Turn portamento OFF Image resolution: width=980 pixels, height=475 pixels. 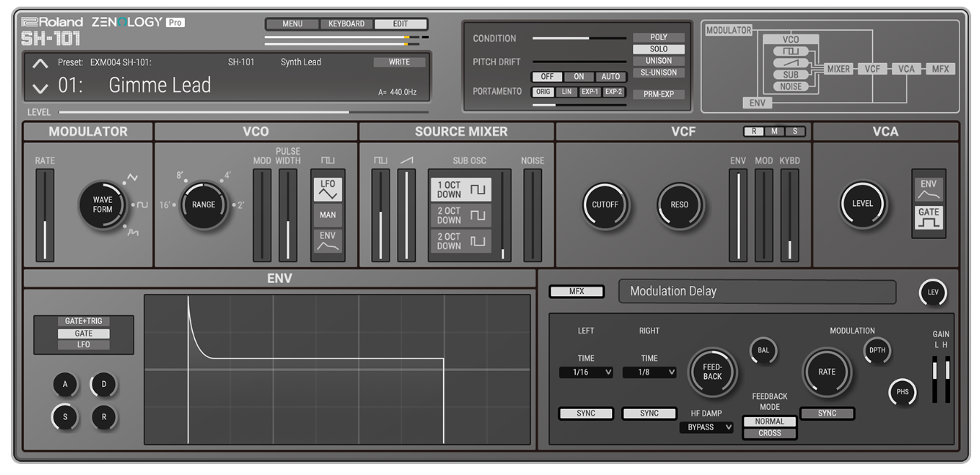click(547, 77)
